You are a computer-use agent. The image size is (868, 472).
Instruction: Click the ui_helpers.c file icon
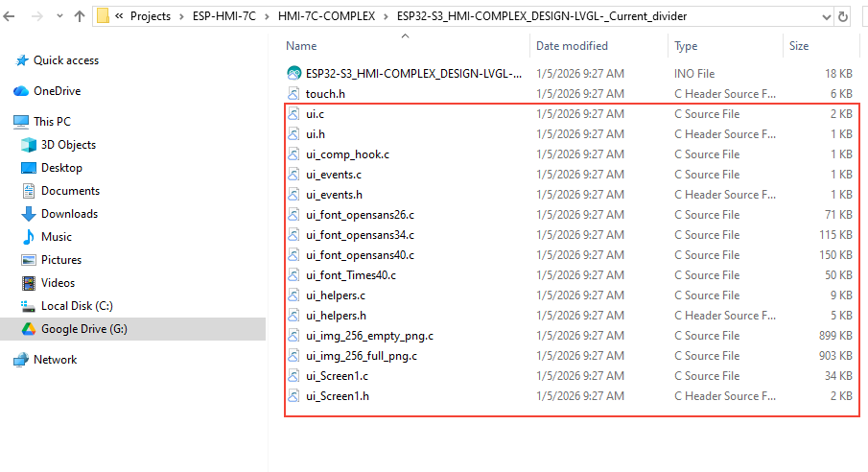(293, 295)
